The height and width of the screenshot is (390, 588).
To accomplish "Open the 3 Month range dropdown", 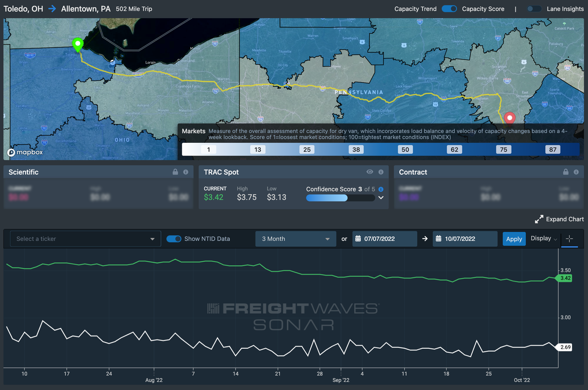I will click(x=296, y=239).
